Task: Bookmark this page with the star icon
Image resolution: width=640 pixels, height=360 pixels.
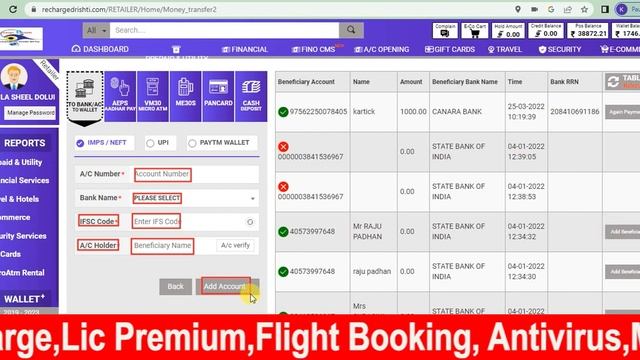Action: [584, 9]
